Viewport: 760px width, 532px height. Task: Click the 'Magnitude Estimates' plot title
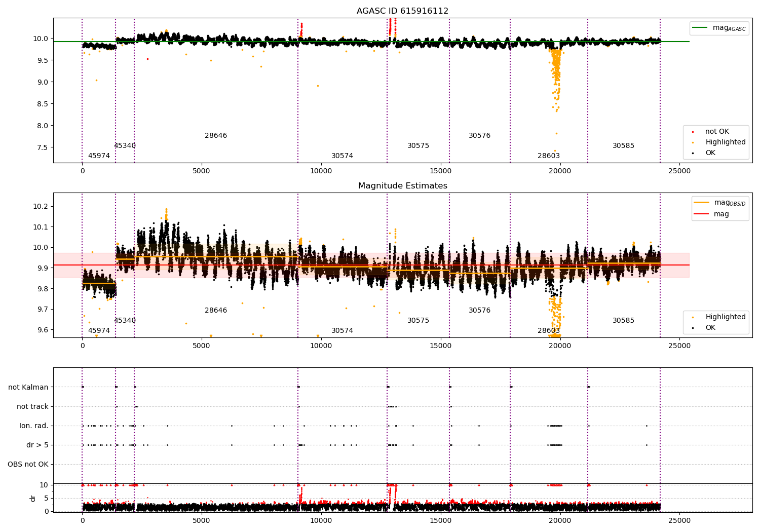point(402,186)
